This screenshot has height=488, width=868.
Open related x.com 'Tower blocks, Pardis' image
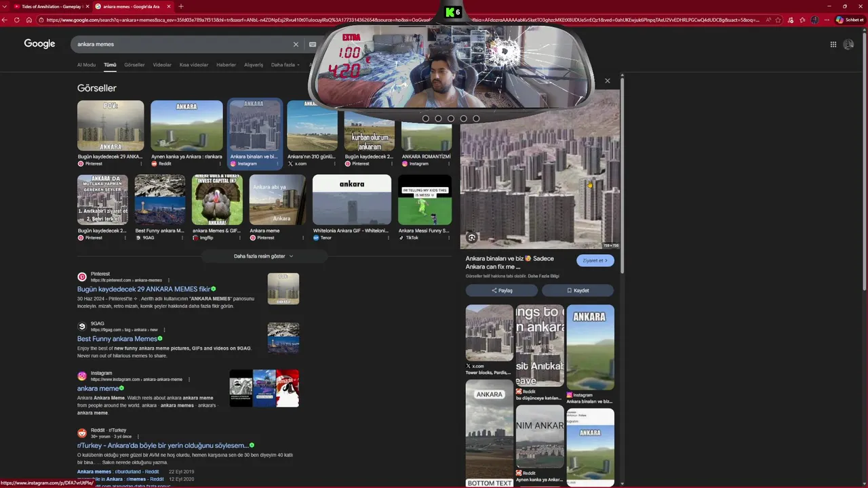point(490,333)
